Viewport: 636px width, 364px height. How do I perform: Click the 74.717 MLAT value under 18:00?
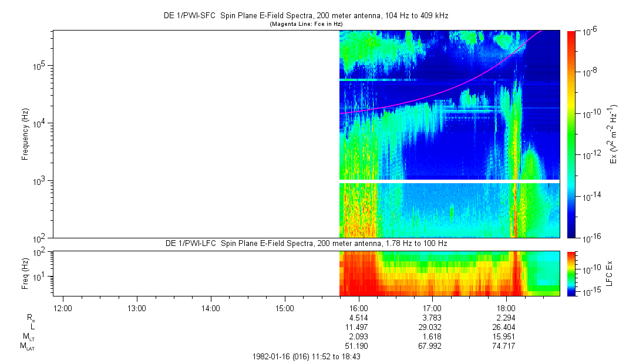coord(506,345)
